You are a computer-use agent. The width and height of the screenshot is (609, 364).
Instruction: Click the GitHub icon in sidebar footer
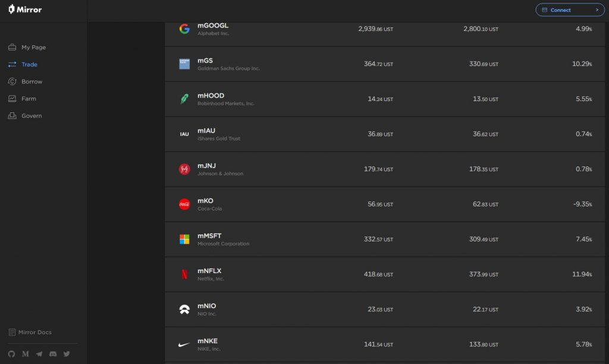[x=11, y=354]
